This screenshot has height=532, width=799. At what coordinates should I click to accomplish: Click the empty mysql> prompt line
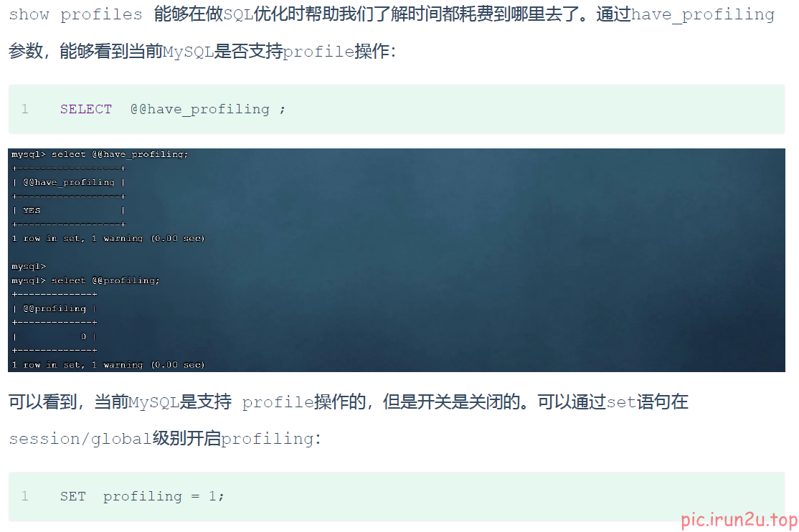coord(29,267)
